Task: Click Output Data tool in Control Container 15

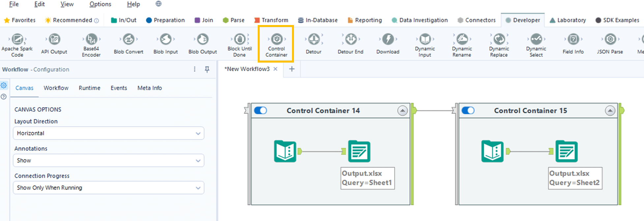Action: pos(567,151)
